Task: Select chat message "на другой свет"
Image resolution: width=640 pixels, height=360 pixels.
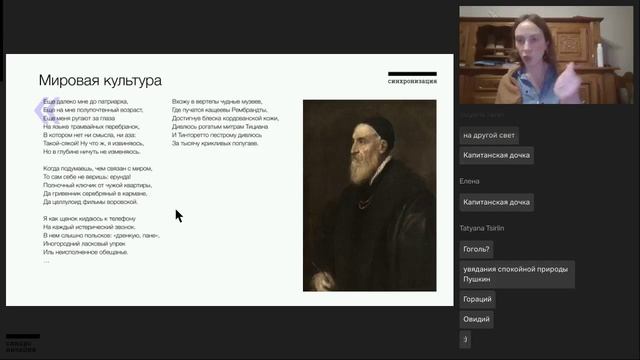Action: point(489,135)
